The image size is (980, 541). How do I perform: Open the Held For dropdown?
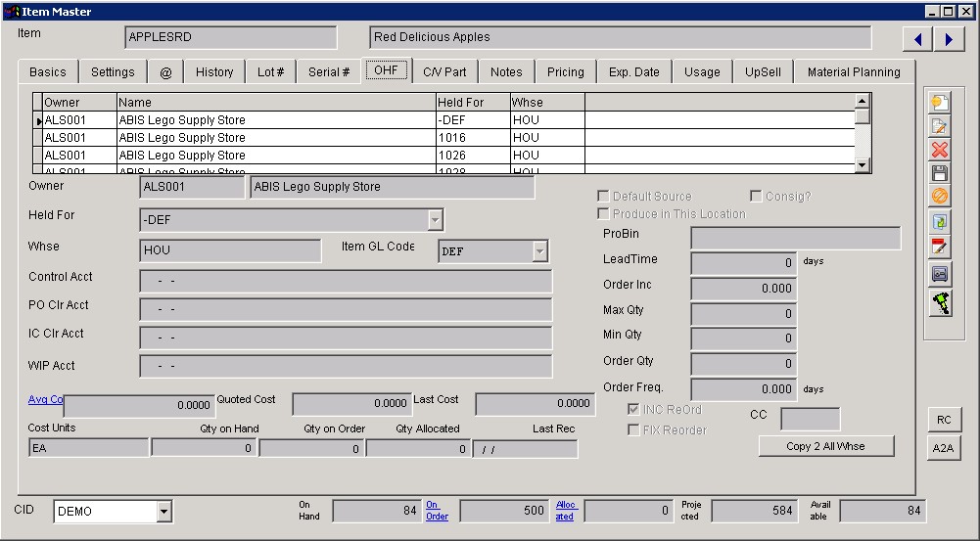[436, 220]
